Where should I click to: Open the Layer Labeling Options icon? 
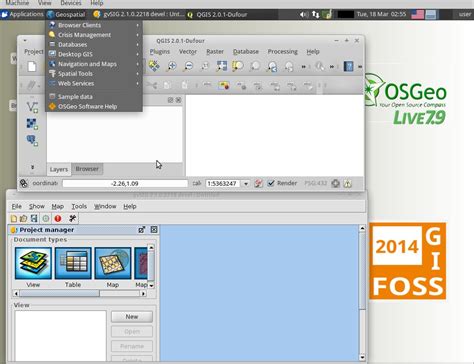click(207, 86)
